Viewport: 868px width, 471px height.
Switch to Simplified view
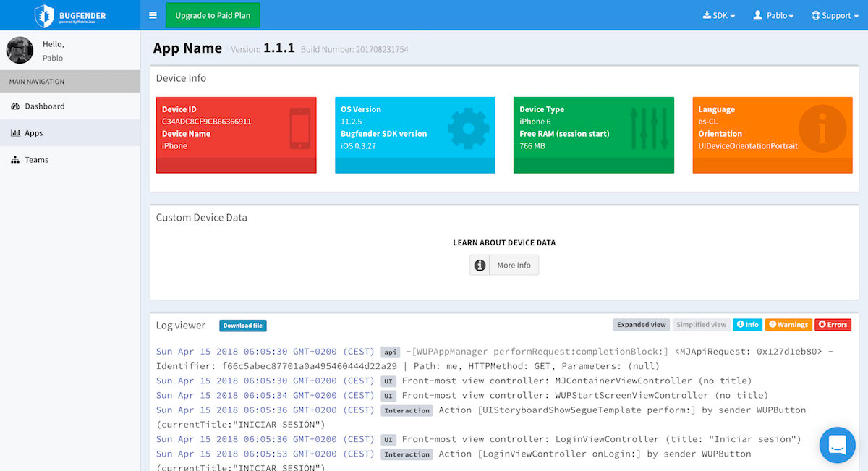702,325
